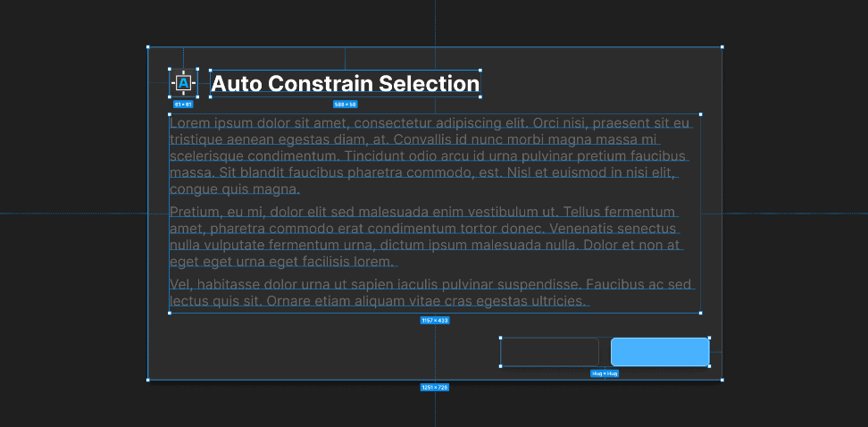Click the "Hug × Hug" size badge
Viewport: 868px width, 427px height.
605,373
